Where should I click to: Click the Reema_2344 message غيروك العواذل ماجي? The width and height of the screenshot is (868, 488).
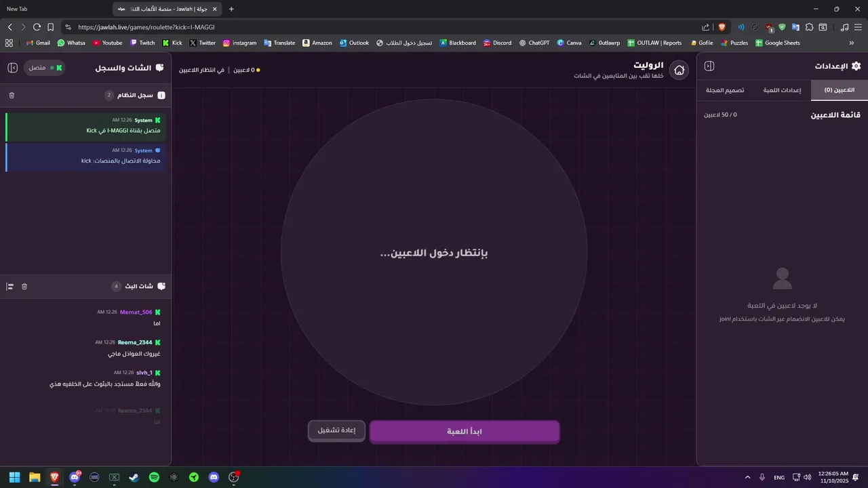(134, 354)
